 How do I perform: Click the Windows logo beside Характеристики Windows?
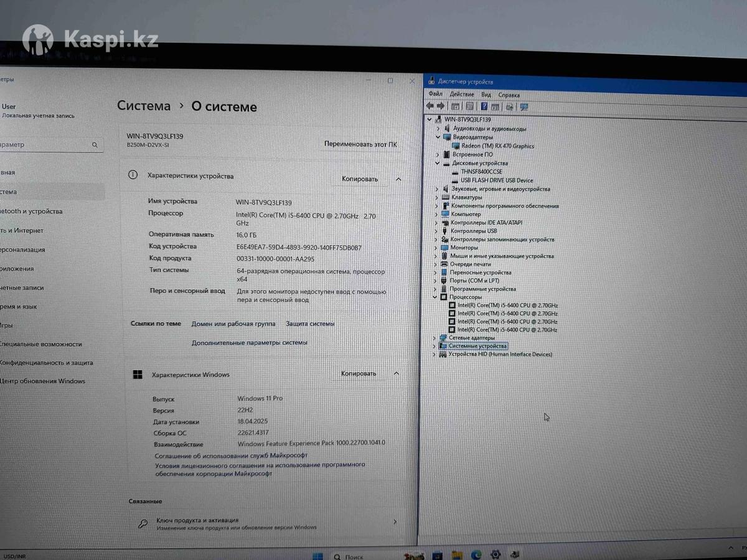137,375
